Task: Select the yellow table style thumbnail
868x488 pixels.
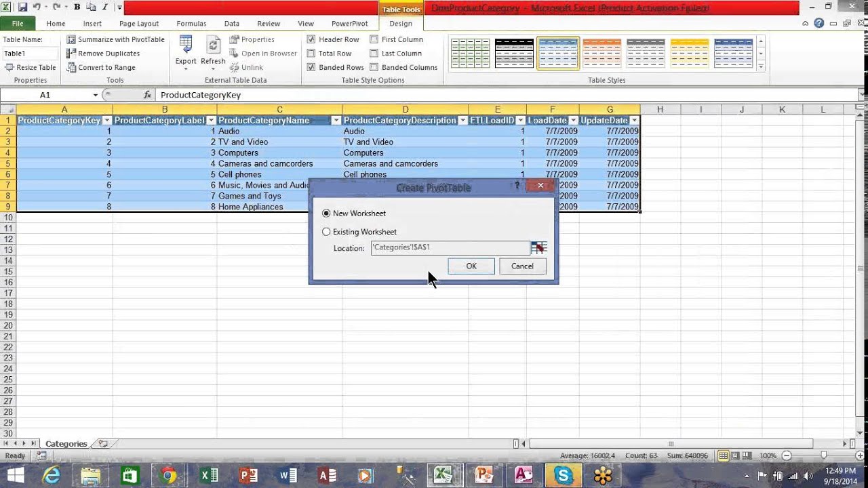Action: click(690, 53)
